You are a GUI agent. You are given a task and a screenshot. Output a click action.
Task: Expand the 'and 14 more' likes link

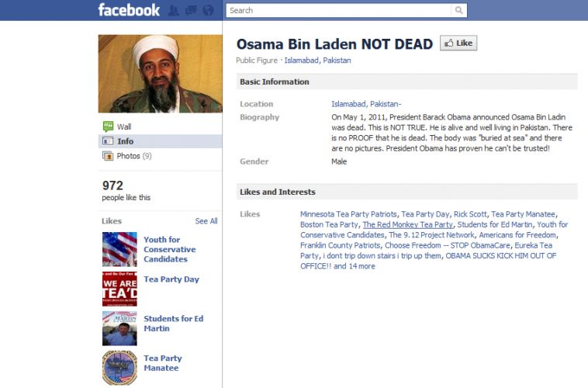click(354, 266)
